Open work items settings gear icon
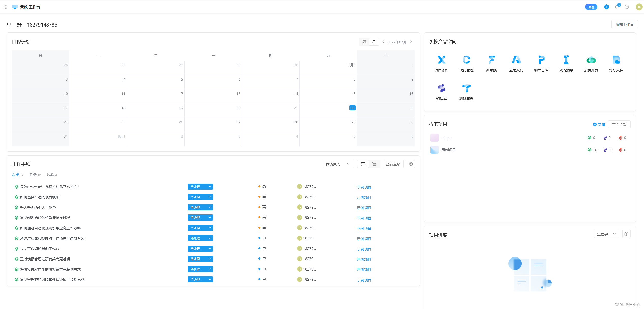 click(411, 164)
